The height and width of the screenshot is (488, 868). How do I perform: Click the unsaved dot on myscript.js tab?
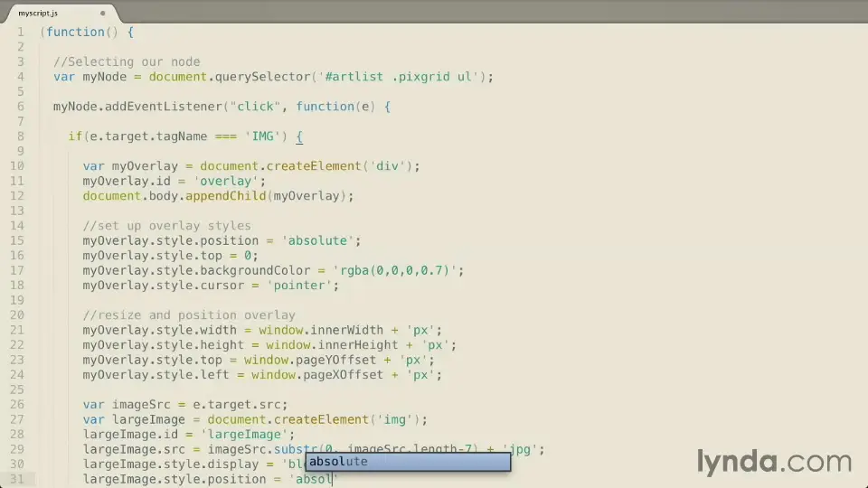click(x=102, y=13)
